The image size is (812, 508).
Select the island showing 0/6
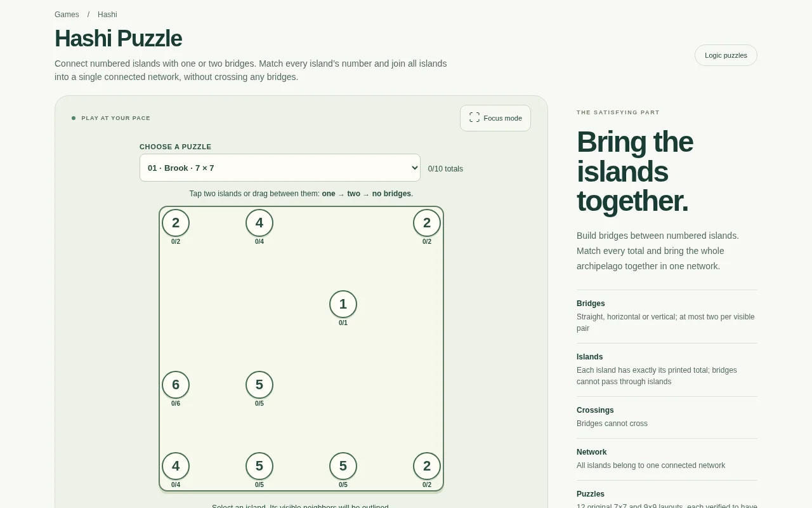[176, 385]
